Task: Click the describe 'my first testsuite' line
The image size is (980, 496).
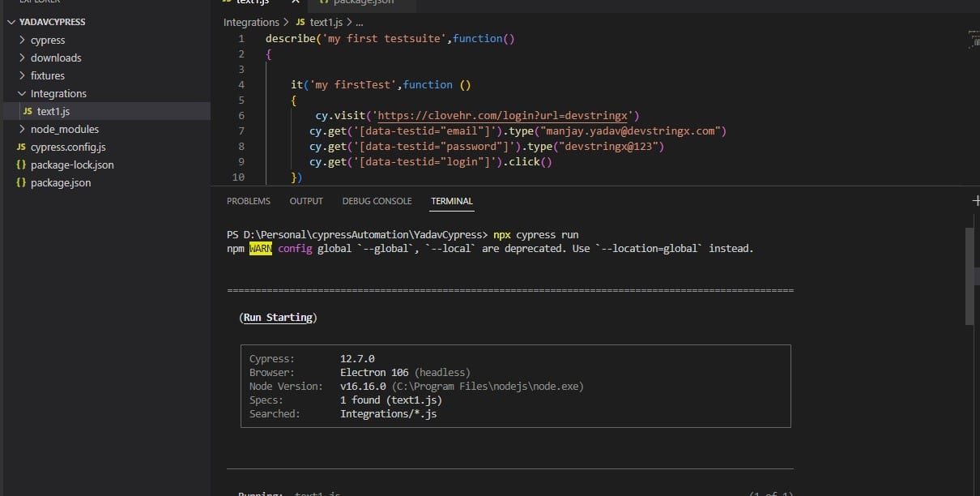Action: (x=390, y=38)
